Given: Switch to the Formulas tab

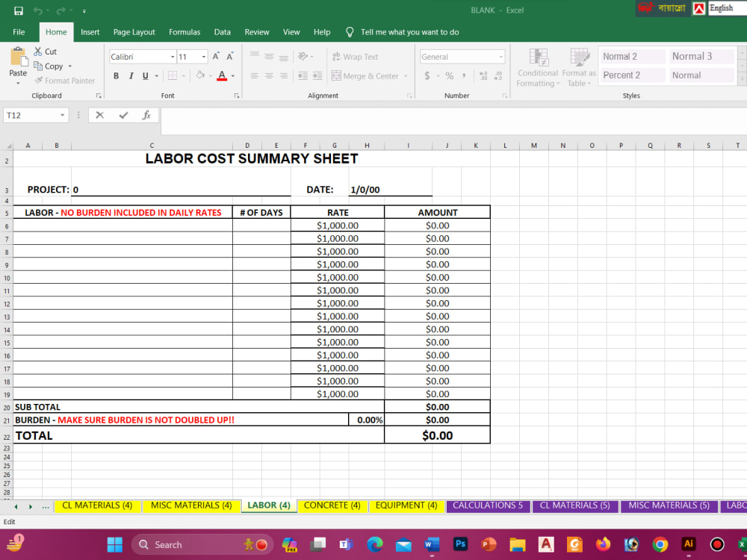Looking at the screenshot, I should 185,32.
